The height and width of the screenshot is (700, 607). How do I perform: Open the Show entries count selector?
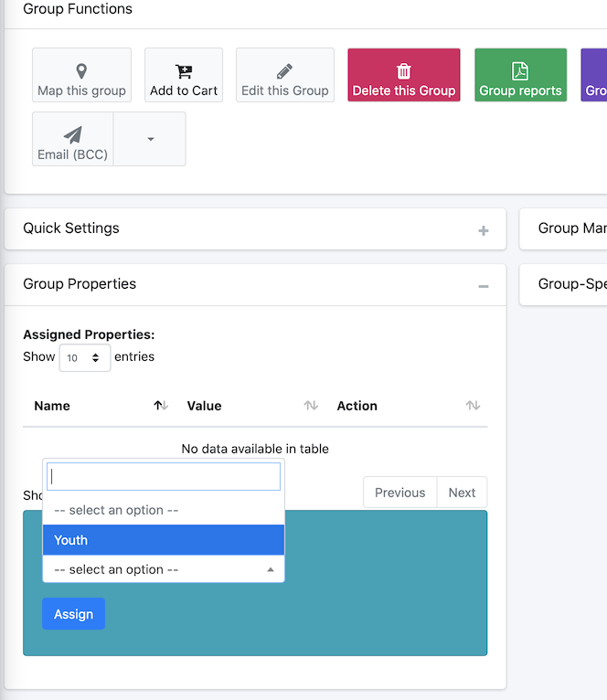85,357
